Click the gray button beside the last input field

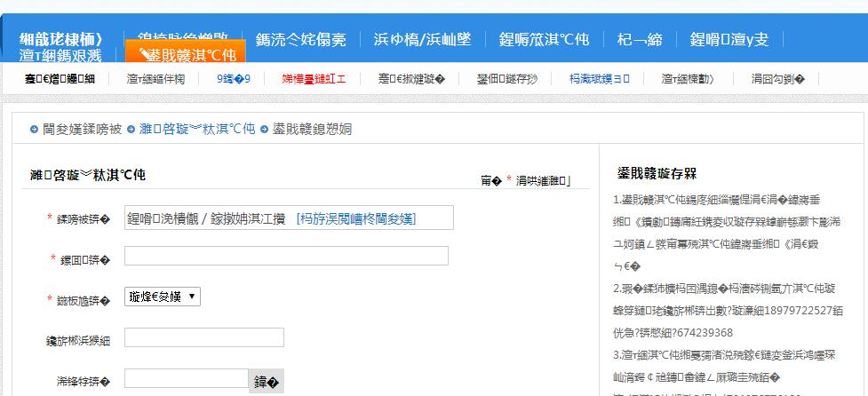click(x=266, y=382)
